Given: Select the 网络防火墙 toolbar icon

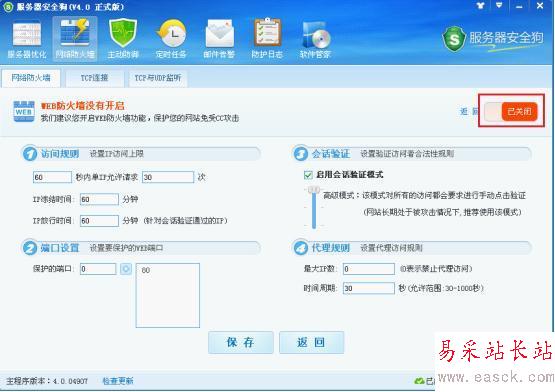Looking at the screenshot, I should click(75, 39).
